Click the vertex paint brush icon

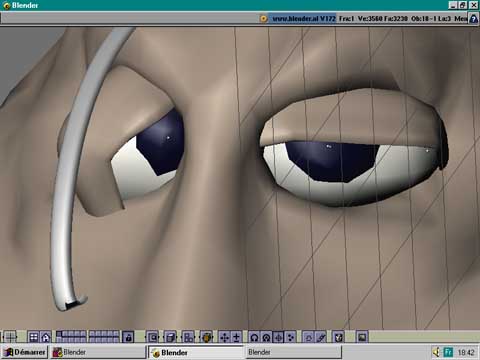[321, 337]
